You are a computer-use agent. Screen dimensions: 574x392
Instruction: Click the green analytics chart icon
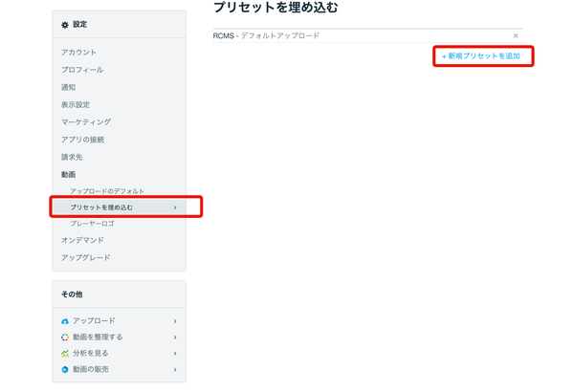65,353
